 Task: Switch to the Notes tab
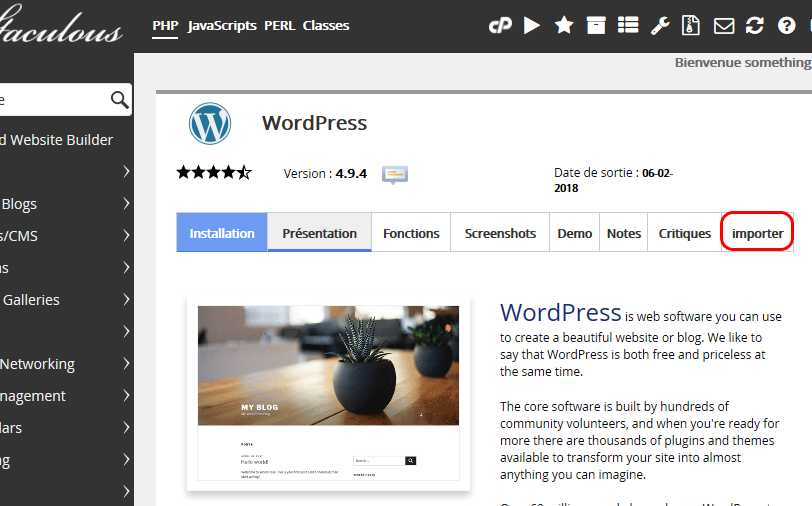[x=624, y=233]
